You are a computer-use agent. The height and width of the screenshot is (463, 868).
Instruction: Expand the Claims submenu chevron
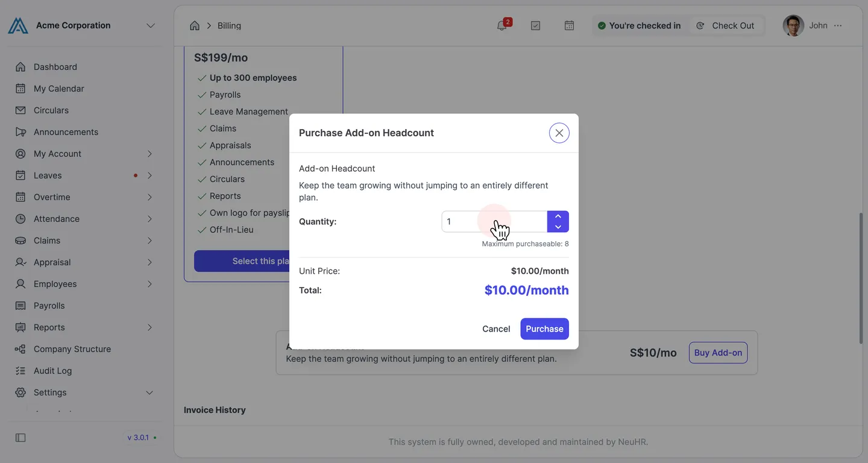click(149, 241)
